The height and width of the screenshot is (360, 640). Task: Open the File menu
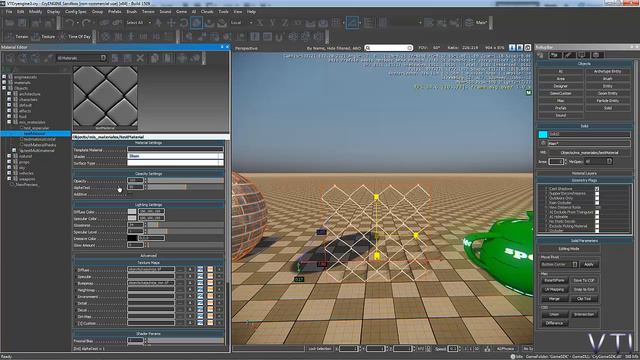coord(9,12)
